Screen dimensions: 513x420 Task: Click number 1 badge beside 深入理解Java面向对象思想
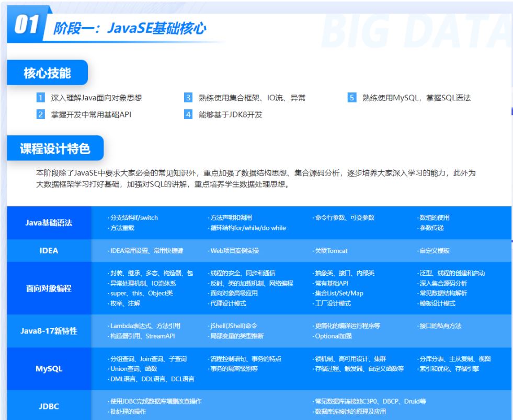(41, 98)
